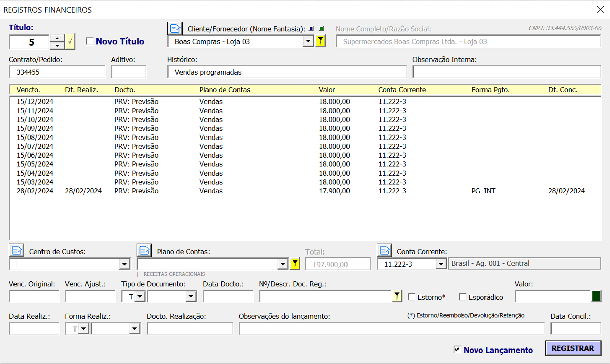Image resolution: width=610 pixels, height=364 pixels.
Task: Select the paid row with value 17.900,00
Action: click(305, 191)
